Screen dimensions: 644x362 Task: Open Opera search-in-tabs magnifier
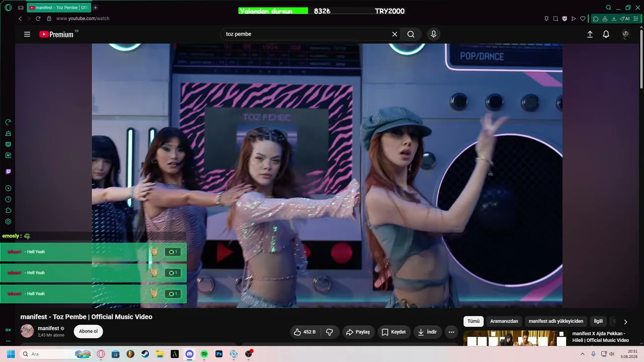click(608, 8)
